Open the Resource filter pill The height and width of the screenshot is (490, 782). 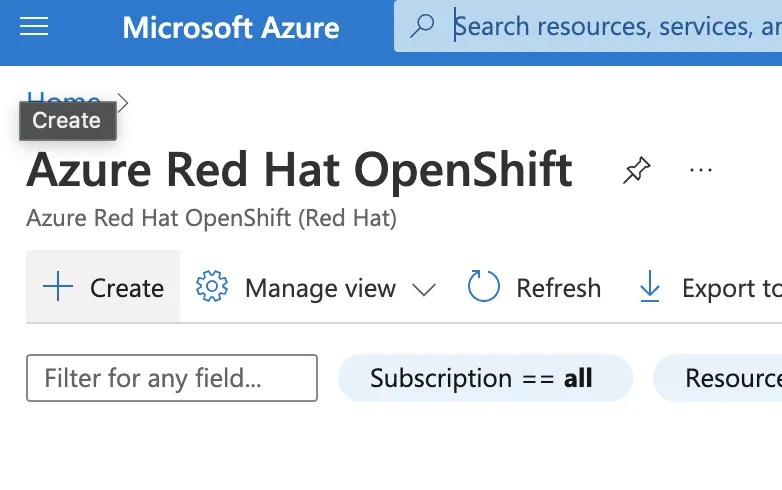coord(725,378)
